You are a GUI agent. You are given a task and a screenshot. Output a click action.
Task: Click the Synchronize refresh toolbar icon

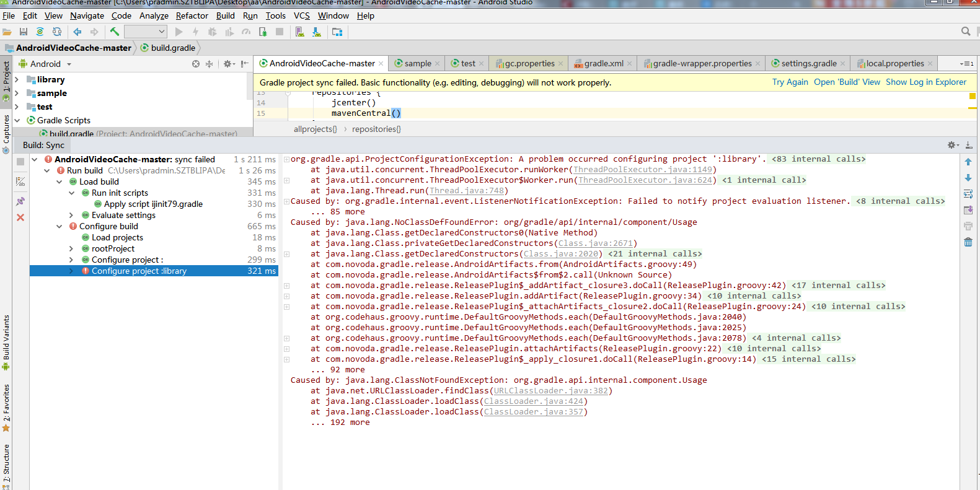(x=57, y=32)
